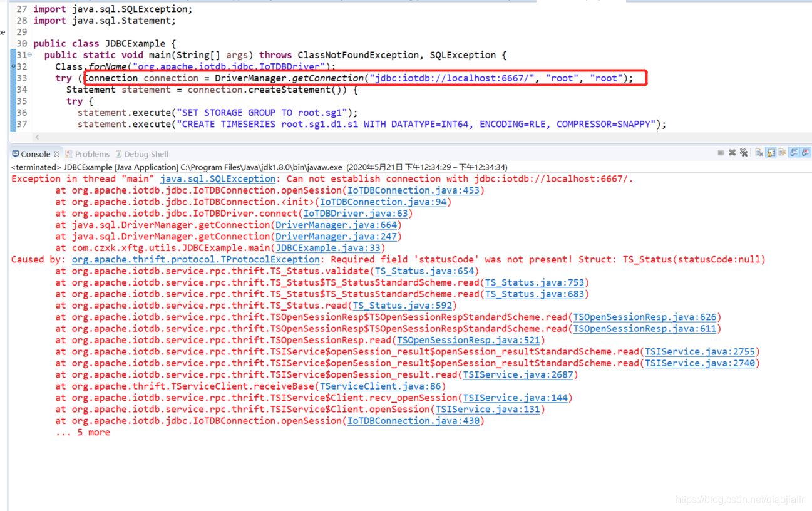The image size is (812, 511).
Task: Open IoTDBDriver.java:63 stack trace link
Action: pyautogui.click(x=355, y=214)
